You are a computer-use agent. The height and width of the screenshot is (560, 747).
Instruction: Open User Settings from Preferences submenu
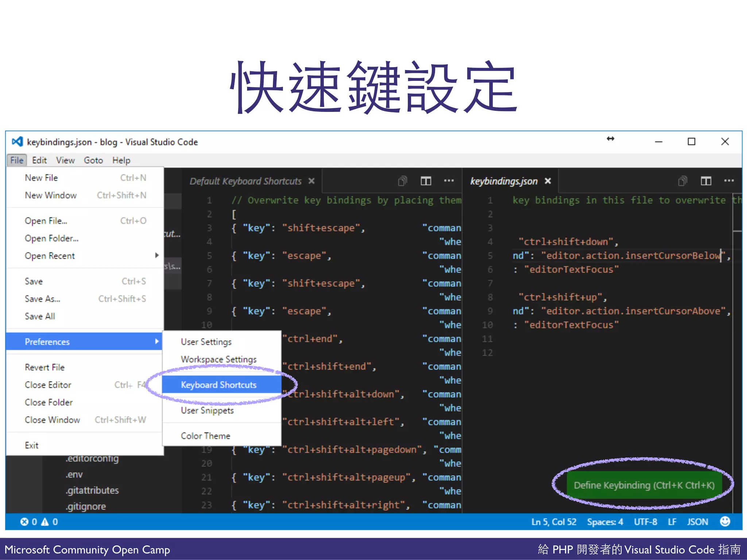[222, 342]
